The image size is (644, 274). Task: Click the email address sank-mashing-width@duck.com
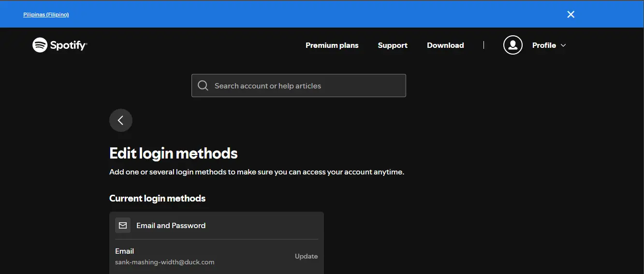(165, 262)
